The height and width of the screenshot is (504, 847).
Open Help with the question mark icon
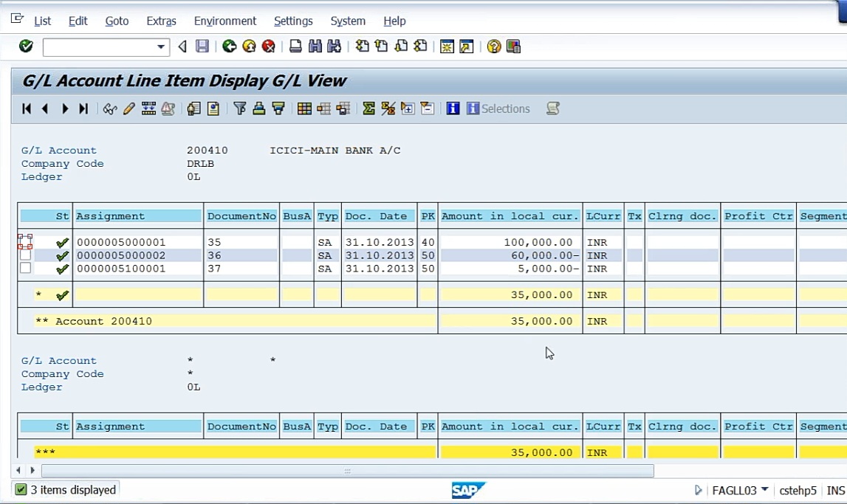(x=493, y=46)
